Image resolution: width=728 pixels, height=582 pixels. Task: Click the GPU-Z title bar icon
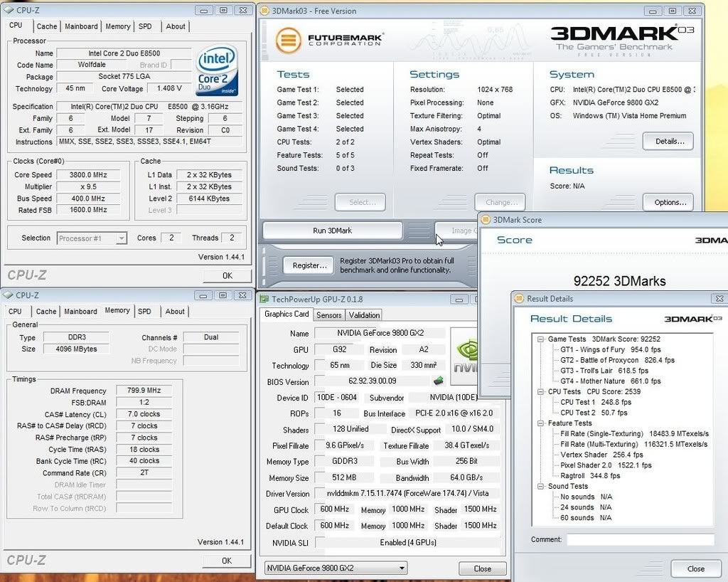coord(264,300)
